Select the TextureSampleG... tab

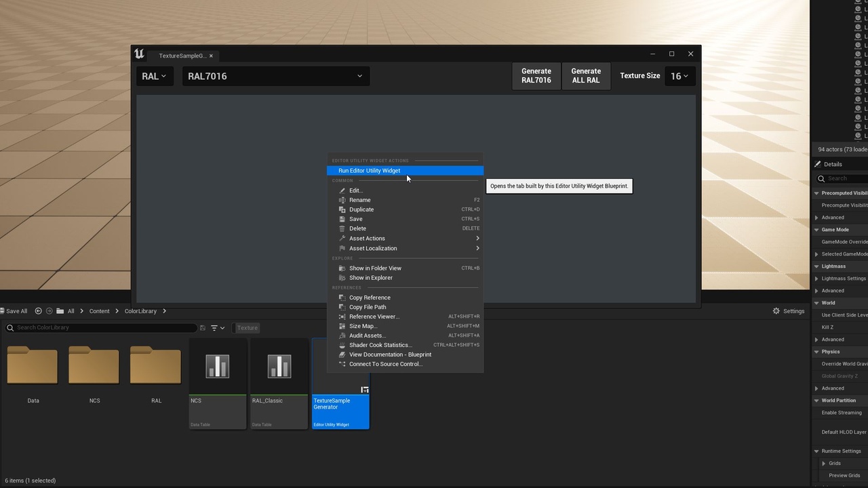click(182, 56)
